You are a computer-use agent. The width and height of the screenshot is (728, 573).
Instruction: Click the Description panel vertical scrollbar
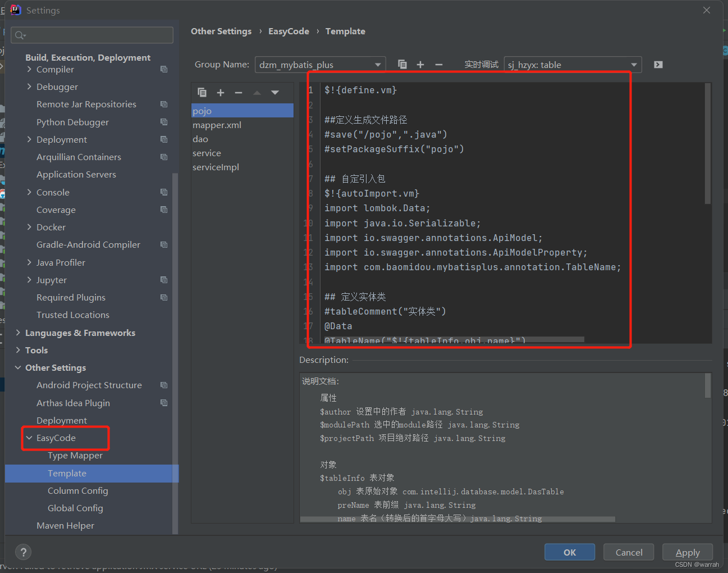708,386
